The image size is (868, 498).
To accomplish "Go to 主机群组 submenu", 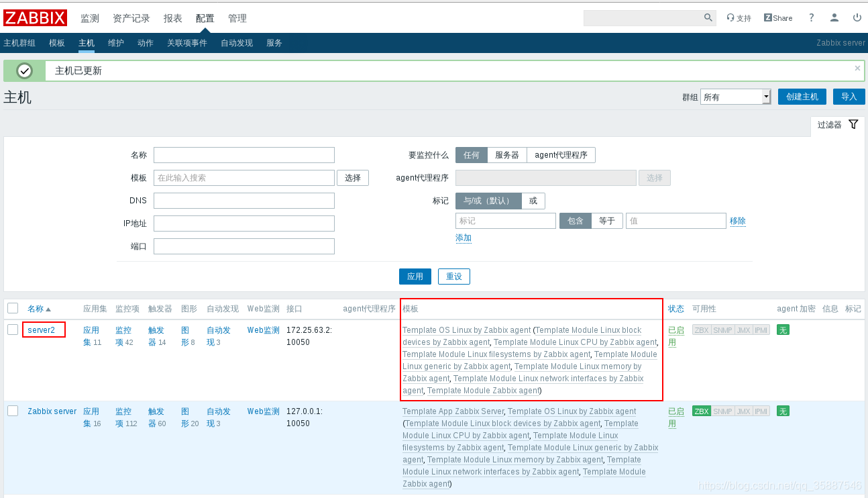I will point(19,43).
